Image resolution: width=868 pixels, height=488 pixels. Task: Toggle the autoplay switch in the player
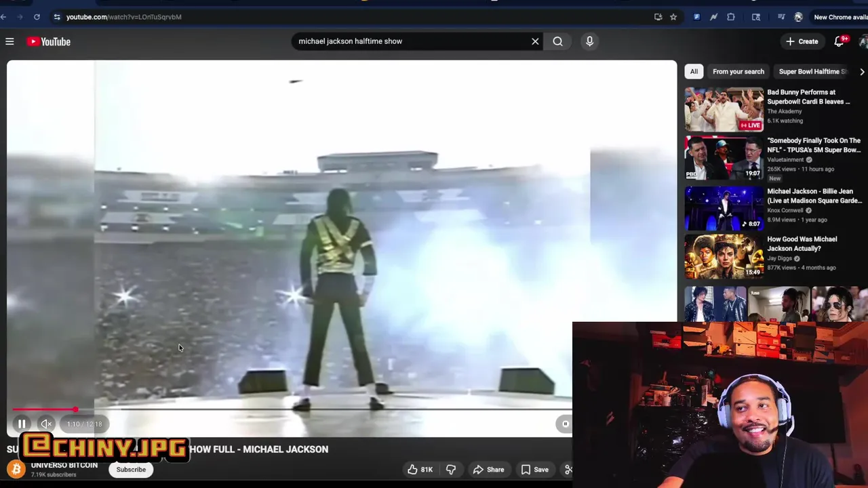(565, 424)
